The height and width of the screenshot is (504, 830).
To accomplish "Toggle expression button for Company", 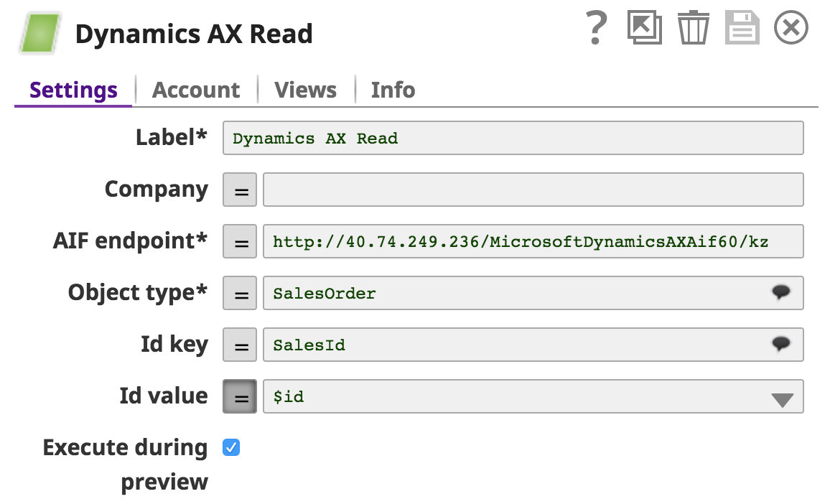I will coord(240,190).
